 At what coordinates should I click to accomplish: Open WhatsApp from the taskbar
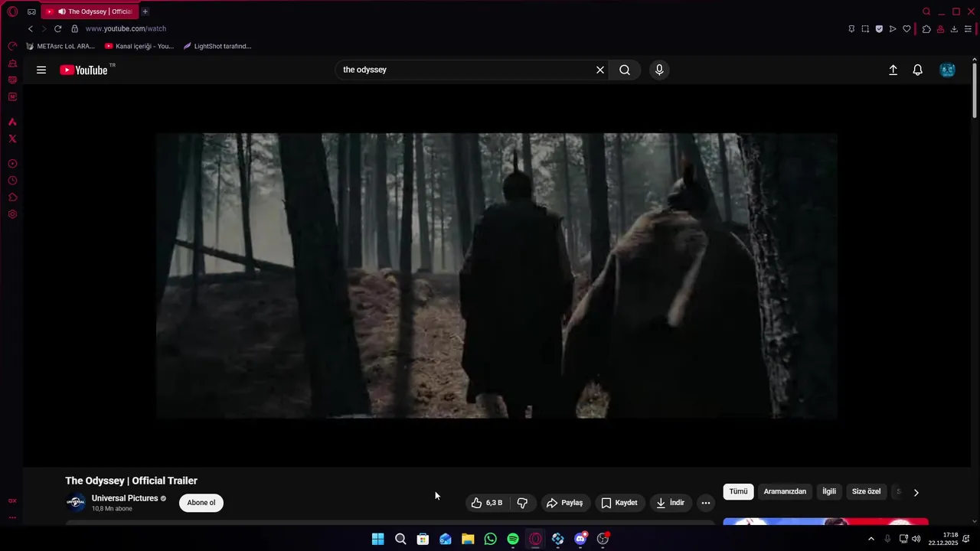(491, 539)
